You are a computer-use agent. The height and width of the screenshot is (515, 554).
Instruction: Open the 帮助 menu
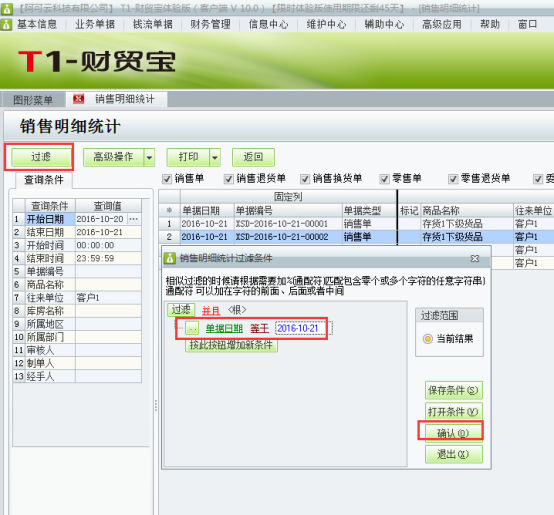click(490, 24)
